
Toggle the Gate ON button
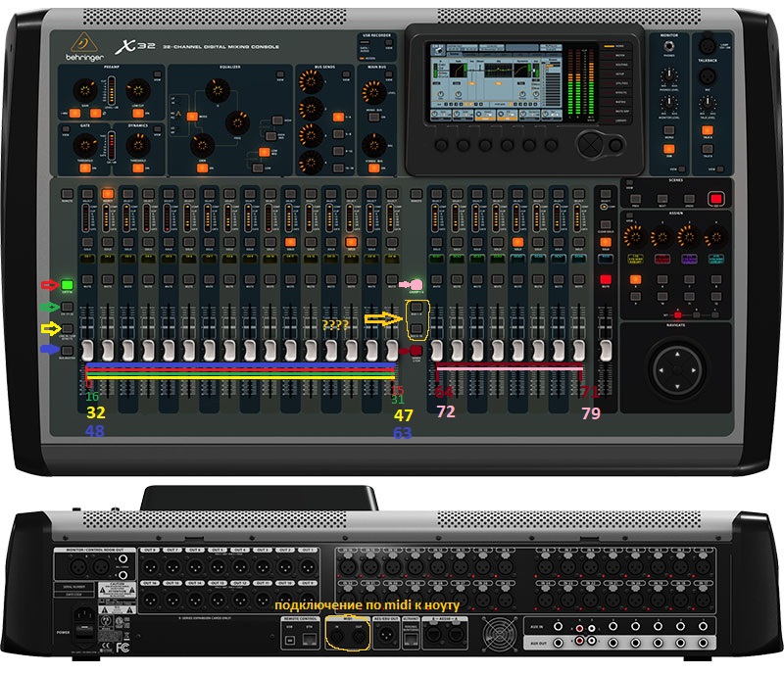(x=85, y=168)
